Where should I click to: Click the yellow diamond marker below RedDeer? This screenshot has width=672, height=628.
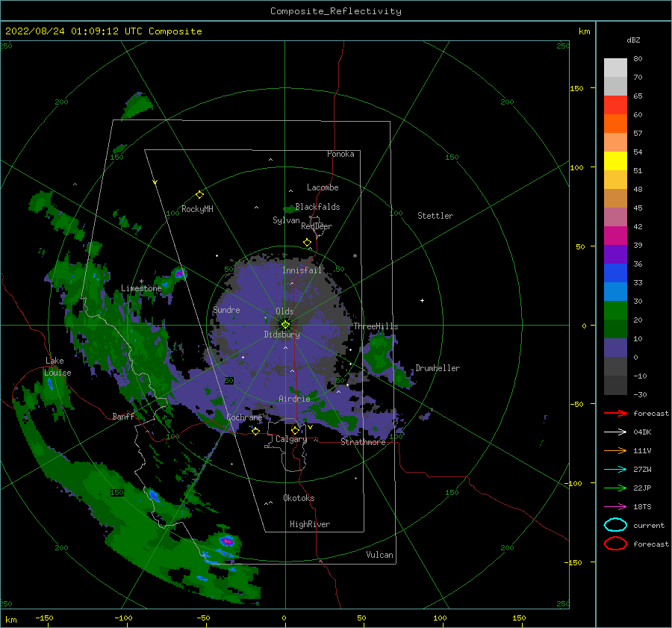[x=307, y=243]
